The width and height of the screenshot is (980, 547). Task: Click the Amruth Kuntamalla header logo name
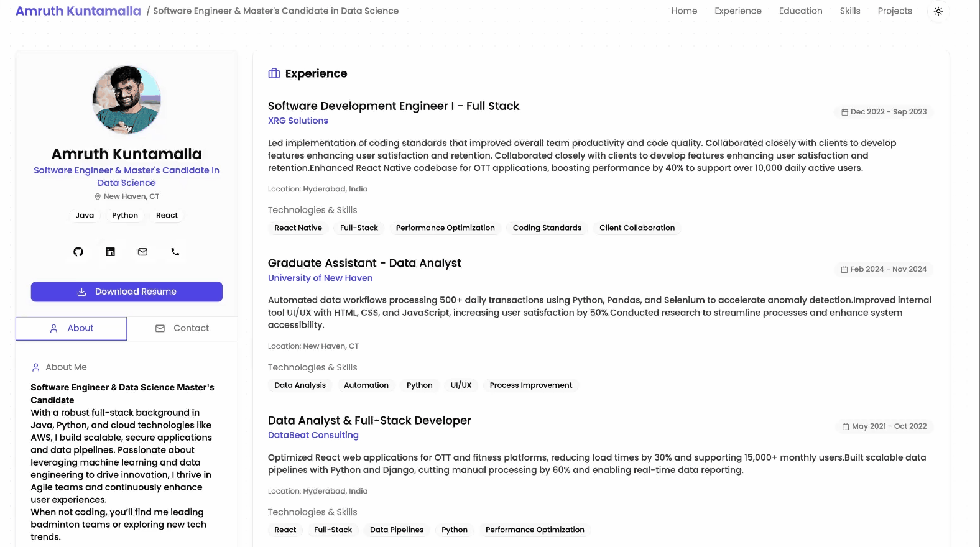(78, 11)
